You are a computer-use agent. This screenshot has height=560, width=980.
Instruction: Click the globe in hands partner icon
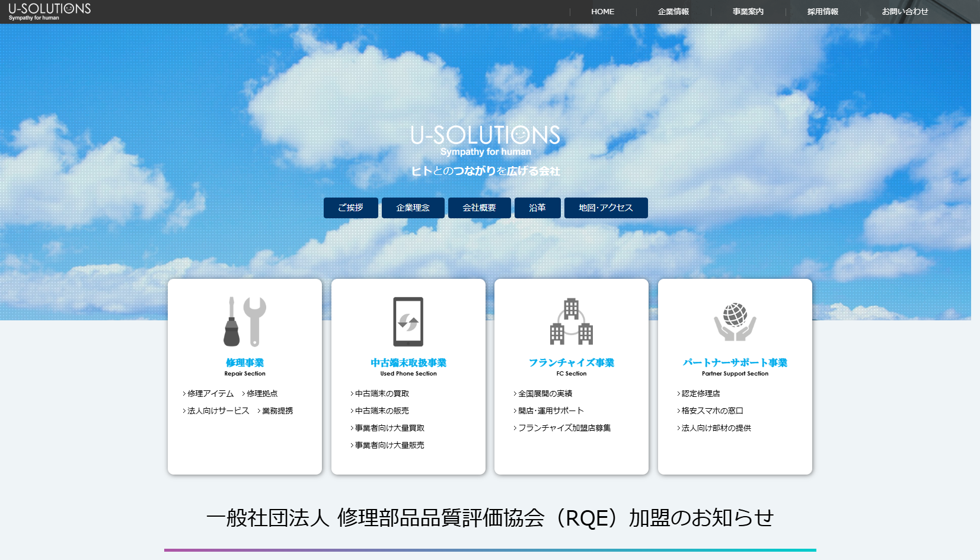(x=735, y=321)
